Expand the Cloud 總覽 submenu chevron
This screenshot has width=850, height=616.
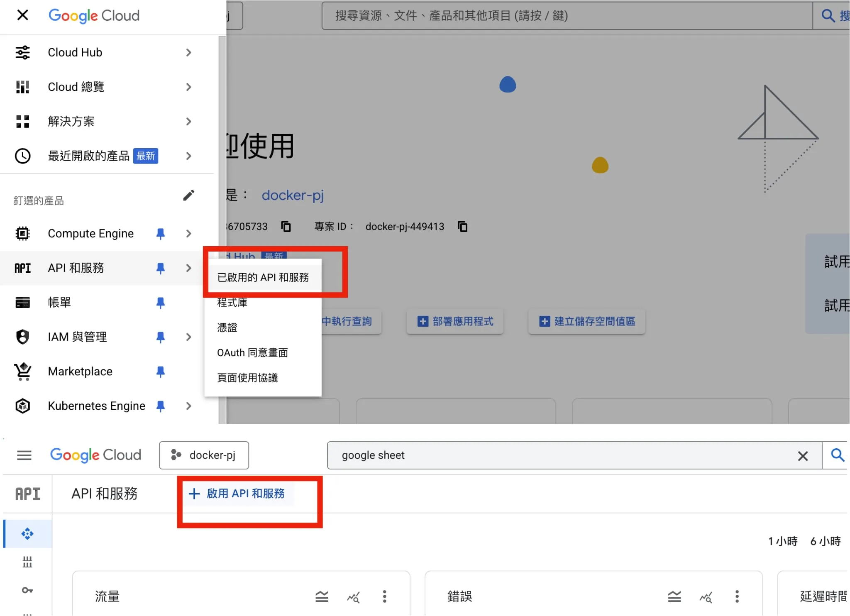pyautogui.click(x=188, y=87)
